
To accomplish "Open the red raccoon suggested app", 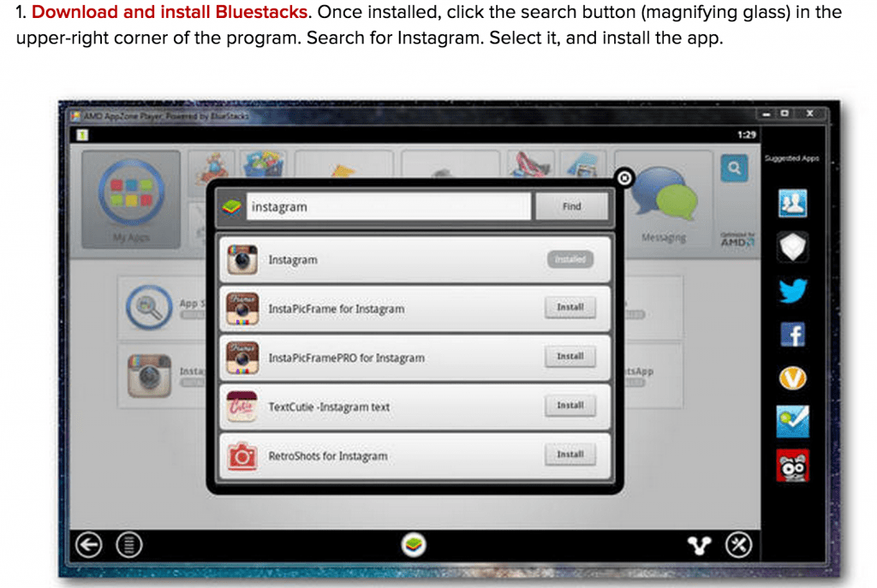I will tap(792, 466).
